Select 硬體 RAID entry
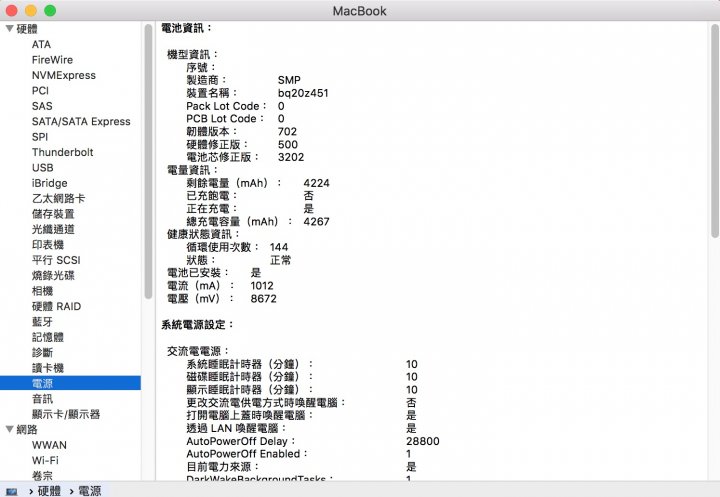This screenshot has width=720, height=497. coord(56,306)
